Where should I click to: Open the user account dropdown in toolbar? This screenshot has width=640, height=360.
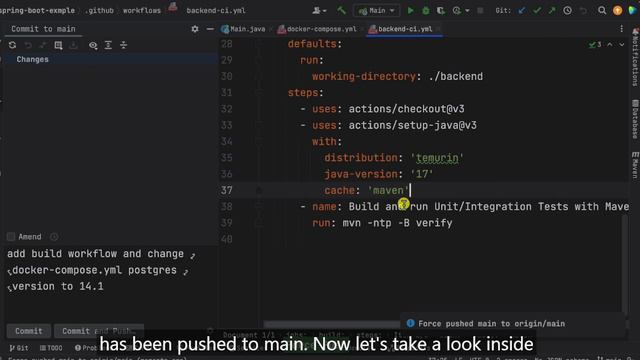point(319,11)
